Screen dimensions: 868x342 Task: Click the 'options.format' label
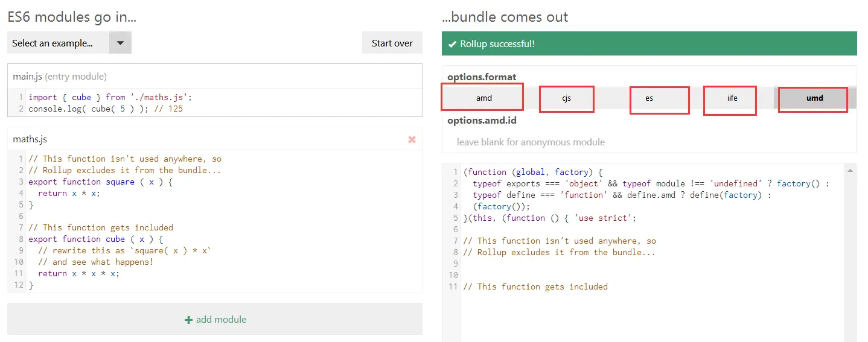(482, 77)
